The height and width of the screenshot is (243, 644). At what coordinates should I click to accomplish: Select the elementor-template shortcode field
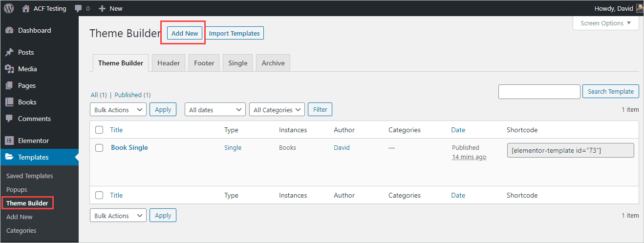click(571, 150)
